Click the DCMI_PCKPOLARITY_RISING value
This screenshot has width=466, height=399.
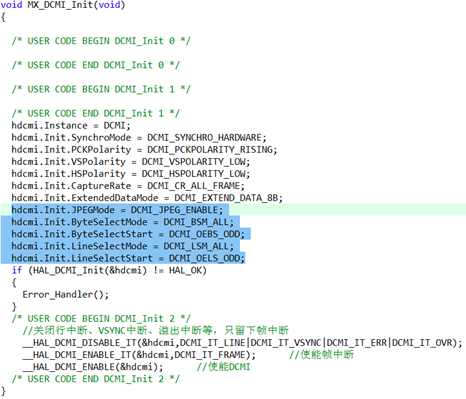tap(210, 150)
